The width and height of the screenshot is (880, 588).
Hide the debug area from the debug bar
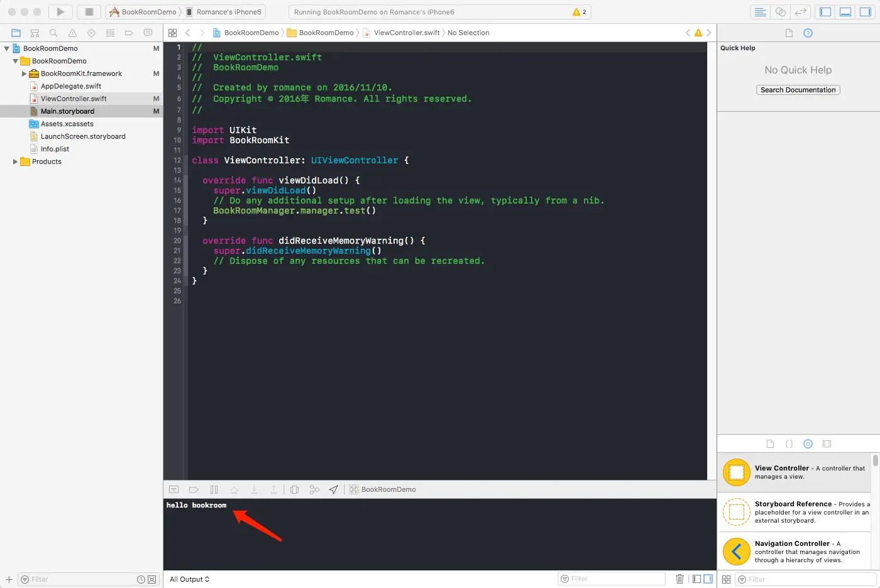pyautogui.click(x=174, y=489)
